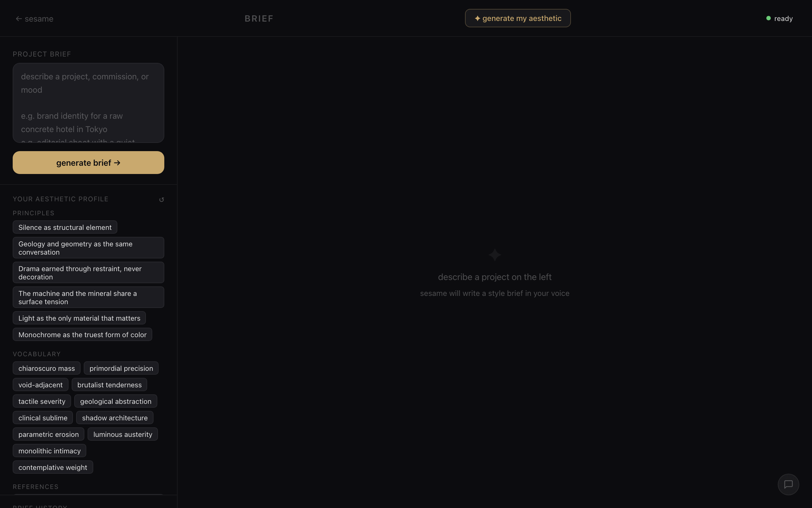Click the generate brief button

click(88, 163)
